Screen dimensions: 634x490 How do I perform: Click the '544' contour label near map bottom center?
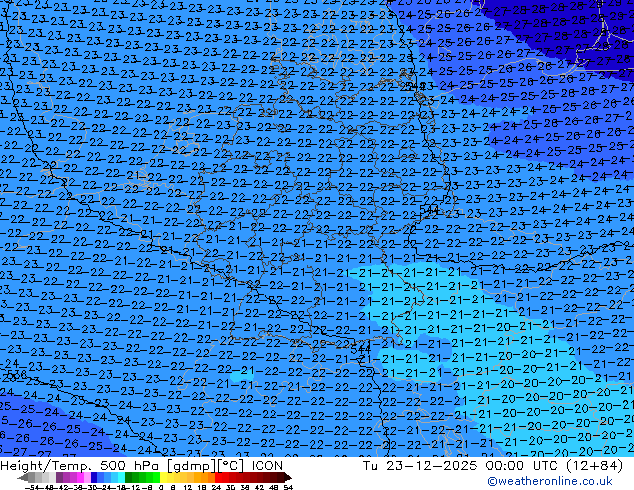coord(361,349)
